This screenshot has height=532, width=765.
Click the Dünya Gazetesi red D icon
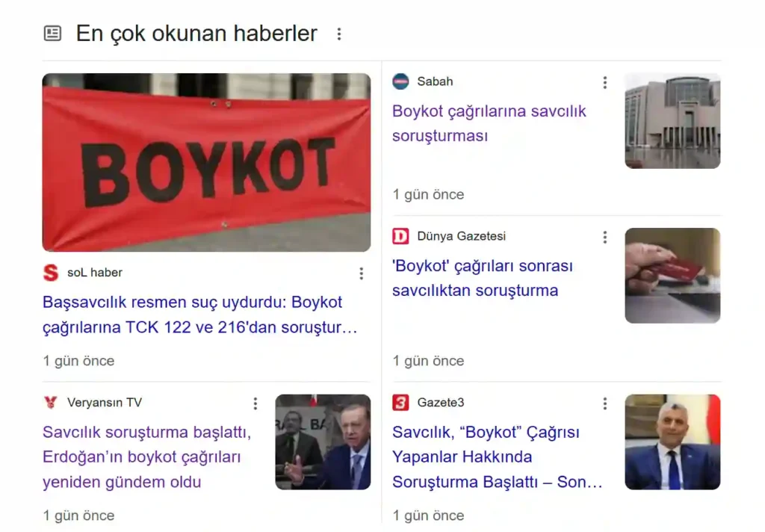[x=400, y=236]
